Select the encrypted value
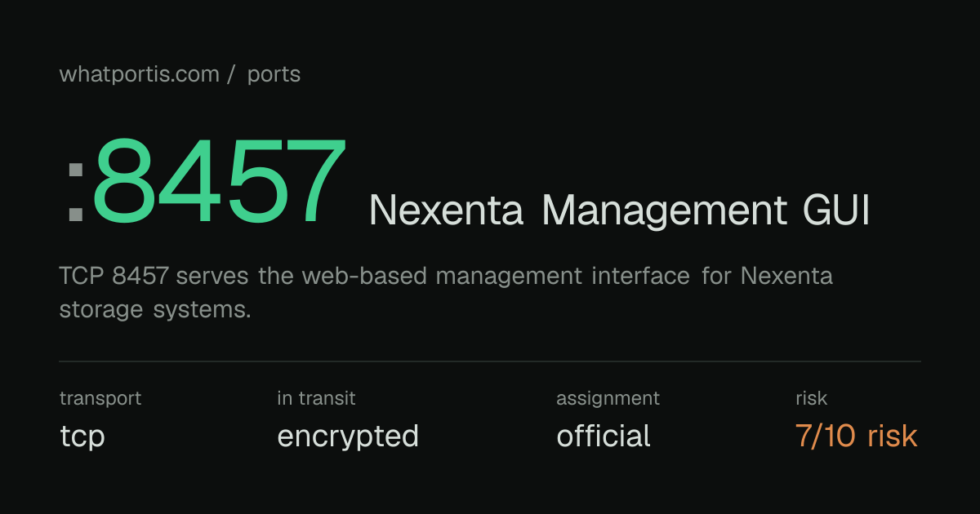The width and height of the screenshot is (980, 514). pyautogui.click(x=348, y=436)
